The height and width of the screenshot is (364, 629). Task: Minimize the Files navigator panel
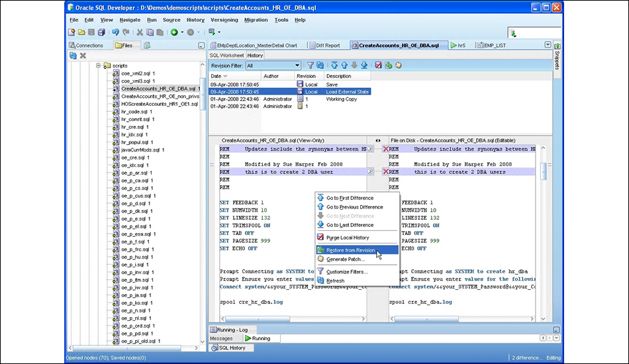pyautogui.click(x=201, y=46)
